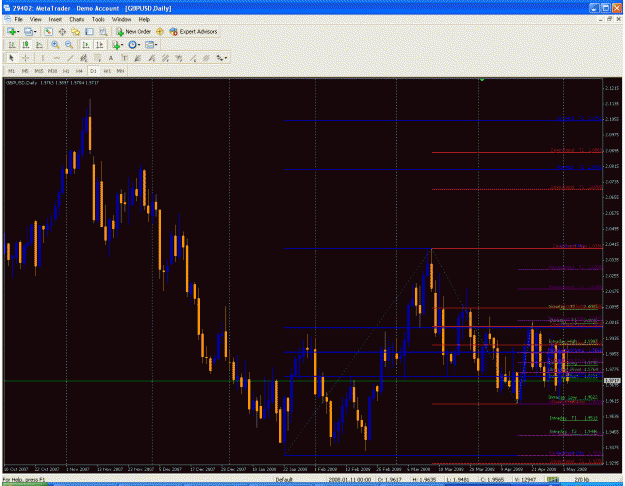
Task: Select the Text 'A' drawing tool
Action: [111, 58]
